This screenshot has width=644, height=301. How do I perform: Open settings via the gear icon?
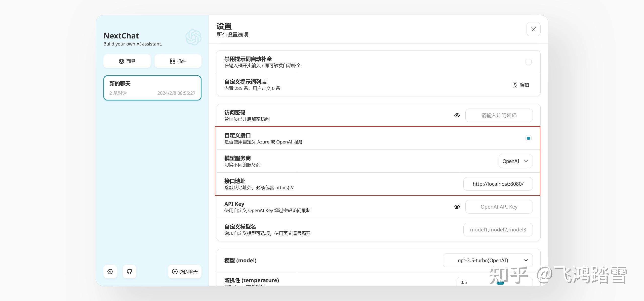tap(110, 272)
